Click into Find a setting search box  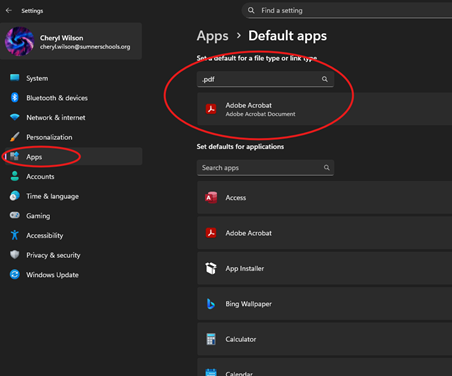[347, 11]
